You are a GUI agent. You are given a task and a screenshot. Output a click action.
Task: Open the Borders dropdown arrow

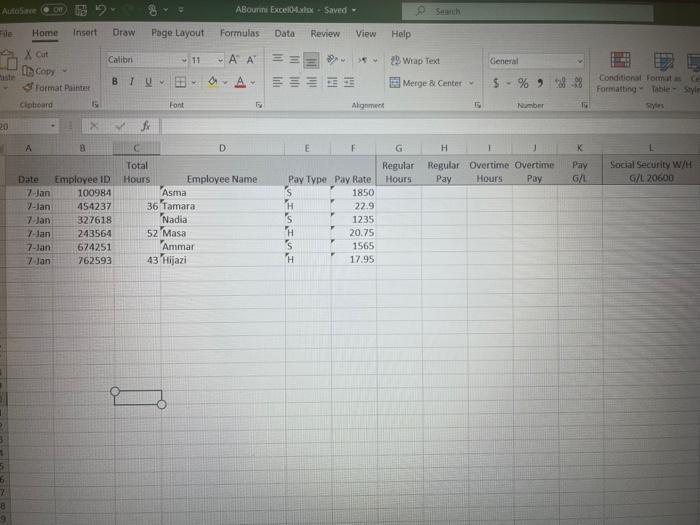click(194, 82)
